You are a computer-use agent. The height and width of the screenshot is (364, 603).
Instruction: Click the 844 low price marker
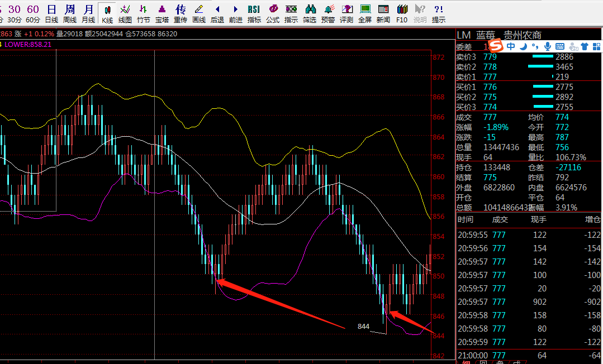pyautogui.click(x=363, y=327)
